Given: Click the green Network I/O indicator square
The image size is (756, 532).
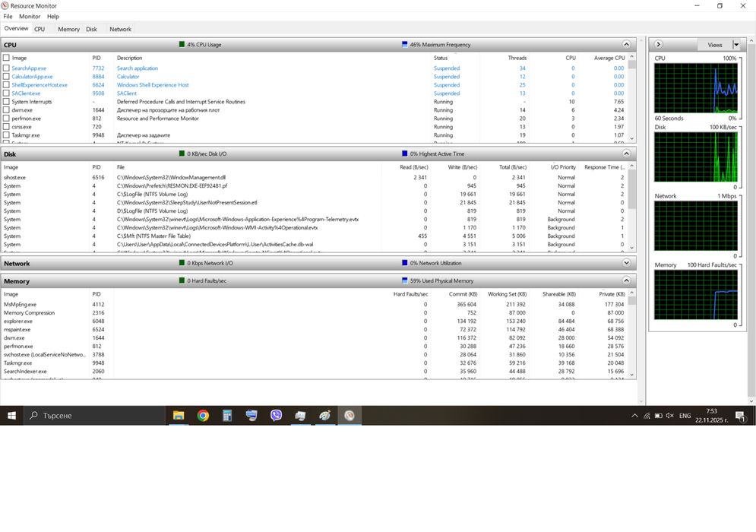Looking at the screenshot, I should [182, 263].
